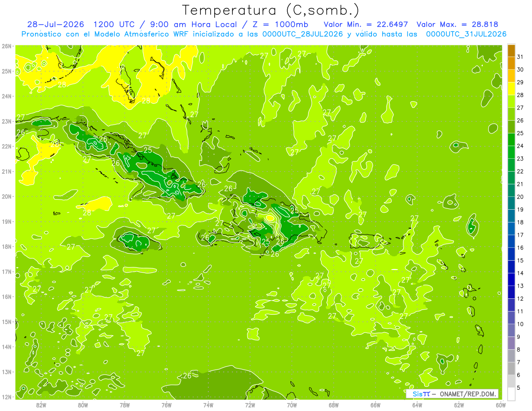
Task: Click the "Valor Max. = 28.818" text
Action: (x=458, y=24)
